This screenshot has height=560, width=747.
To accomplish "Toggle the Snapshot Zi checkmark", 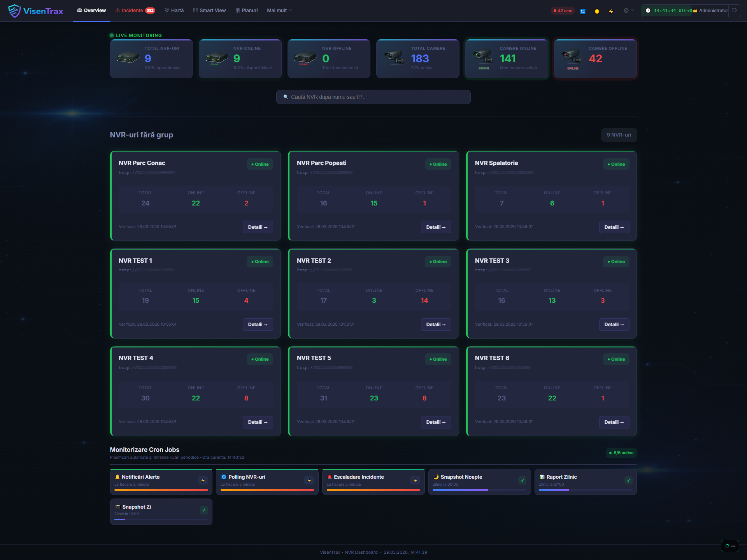I will click(x=204, y=510).
